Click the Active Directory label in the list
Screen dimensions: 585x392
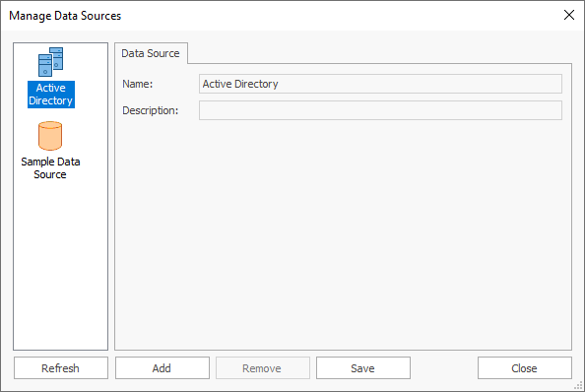51,95
